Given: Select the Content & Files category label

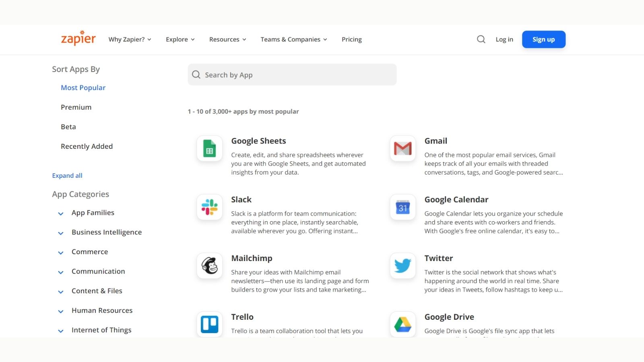Looking at the screenshot, I should coord(97,291).
